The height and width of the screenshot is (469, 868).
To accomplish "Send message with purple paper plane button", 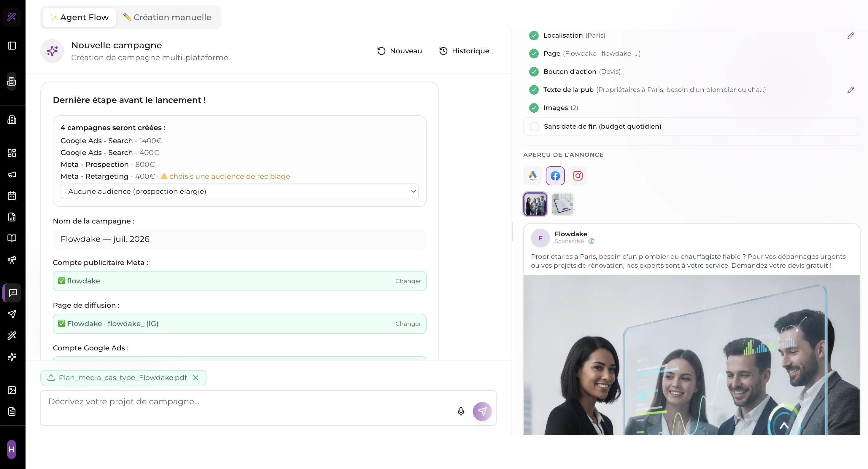I will 482,411.
